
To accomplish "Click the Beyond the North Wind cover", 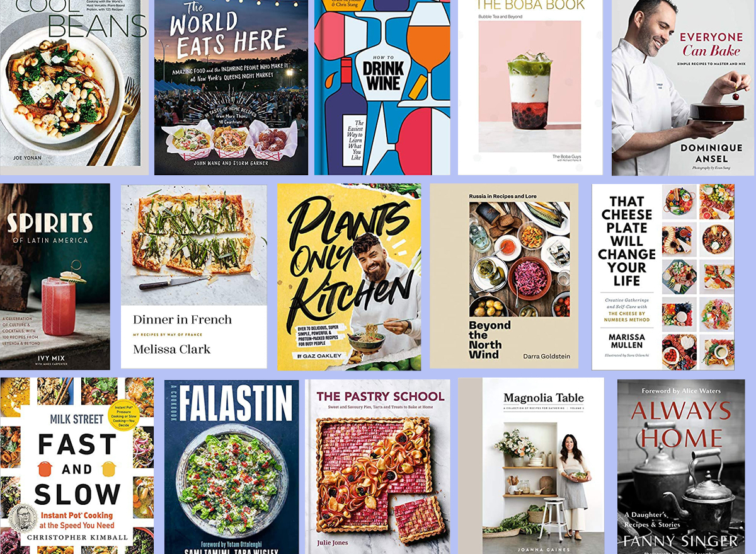I will (504, 276).
